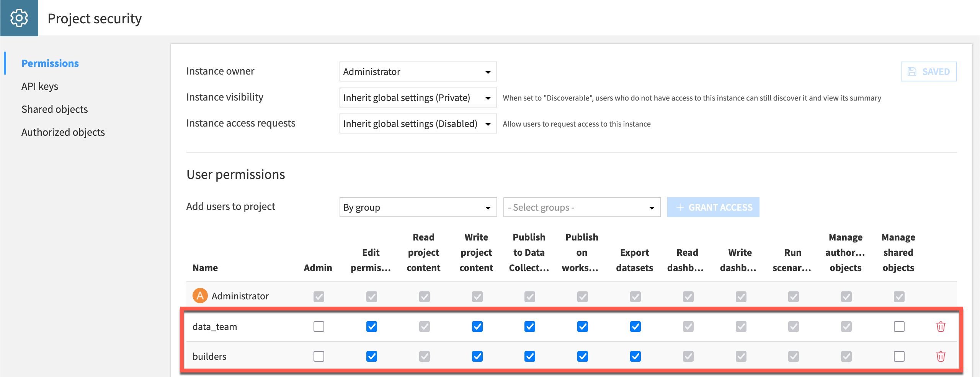Enable Admin checkbox for builders
The image size is (980, 377).
coord(318,356)
